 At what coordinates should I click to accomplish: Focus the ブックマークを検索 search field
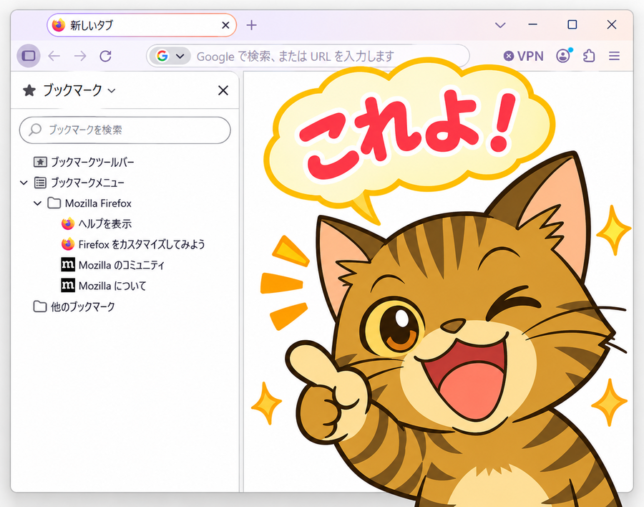click(x=125, y=130)
